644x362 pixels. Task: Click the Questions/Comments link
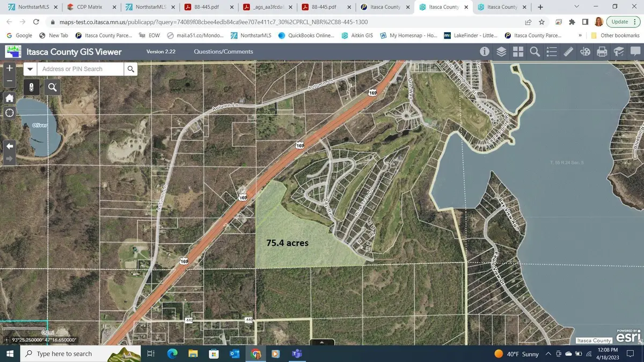pyautogui.click(x=223, y=51)
